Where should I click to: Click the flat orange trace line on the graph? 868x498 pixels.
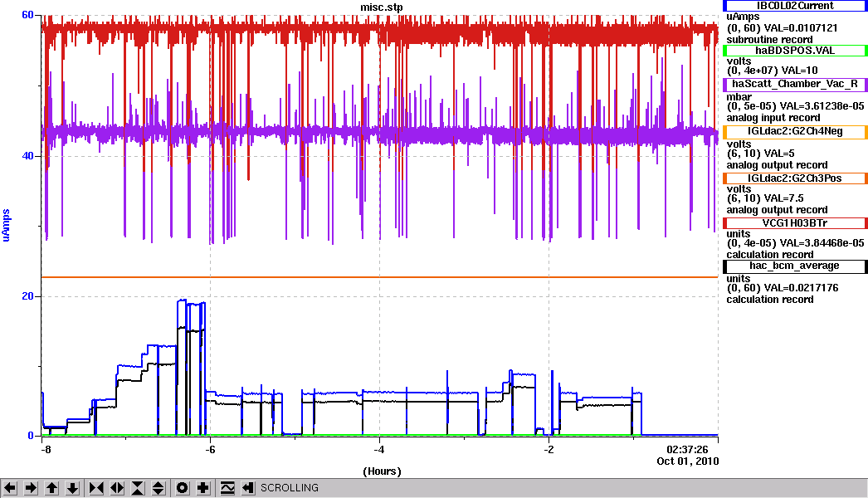pyautogui.click(x=380, y=277)
